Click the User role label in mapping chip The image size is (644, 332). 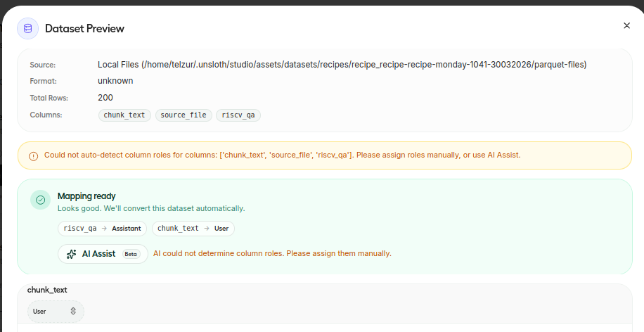tap(222, 229)
